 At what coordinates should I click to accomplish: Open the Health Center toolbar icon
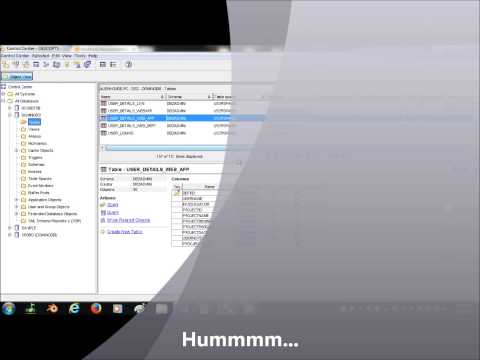pos(56,64)
